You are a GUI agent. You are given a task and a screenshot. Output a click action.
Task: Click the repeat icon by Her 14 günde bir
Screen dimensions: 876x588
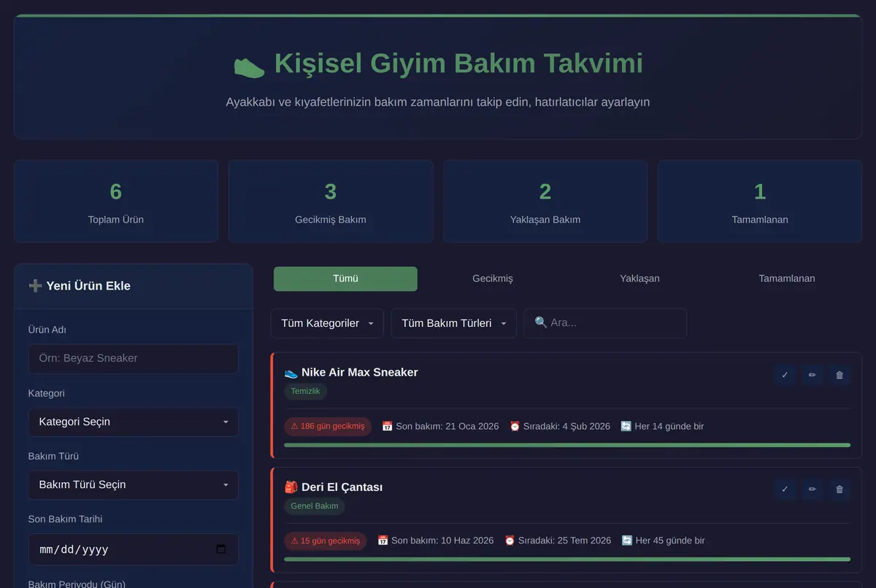click(x=626, y=426)
